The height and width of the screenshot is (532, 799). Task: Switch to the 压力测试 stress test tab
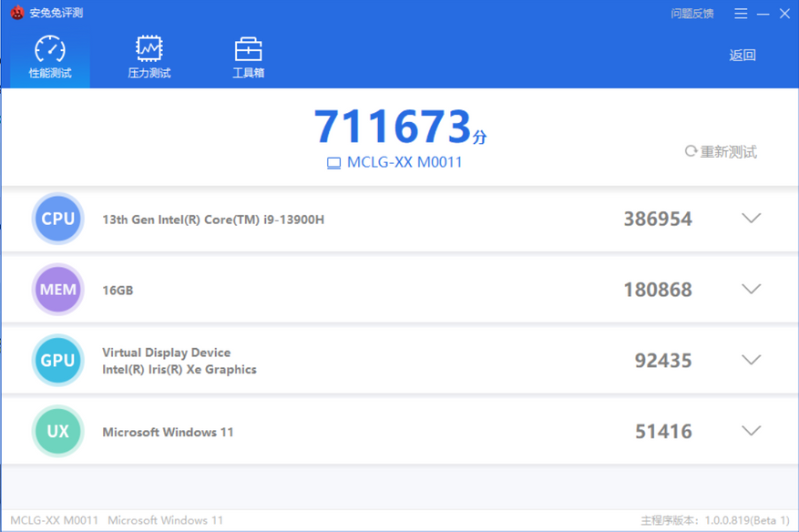149,57
